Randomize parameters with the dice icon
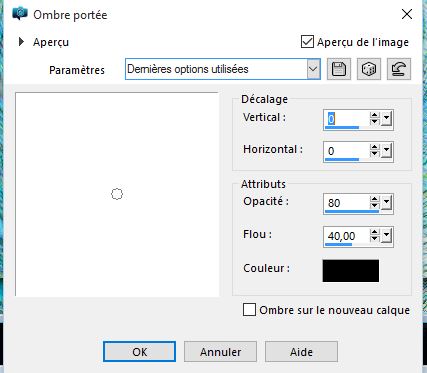This screenshot has height=373, width=427. (x=369, y=69)
